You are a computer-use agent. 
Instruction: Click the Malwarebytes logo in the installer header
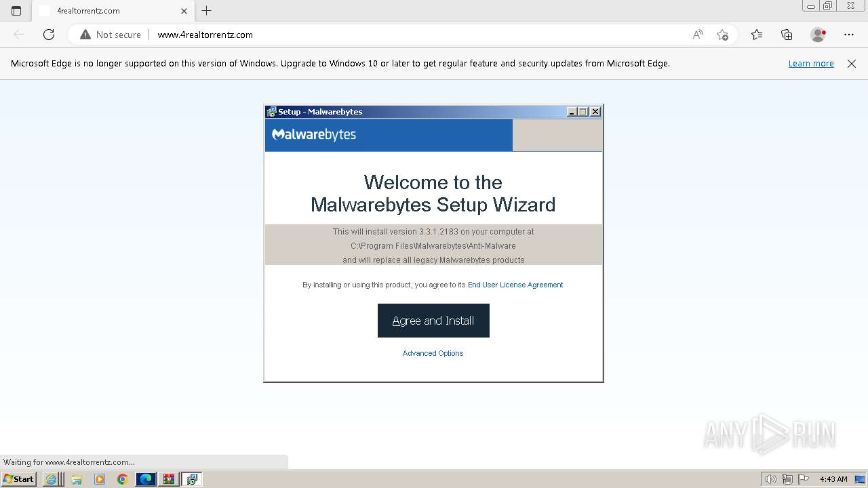point(314,134)
